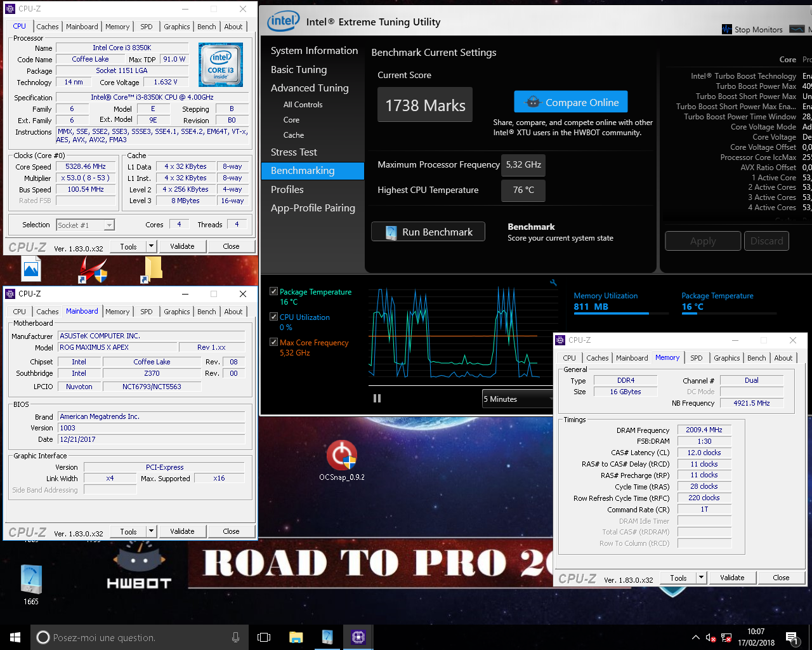Click the Intel logo in the XTU header
Screen dimensions: 812x650
[x=282, y=22]
